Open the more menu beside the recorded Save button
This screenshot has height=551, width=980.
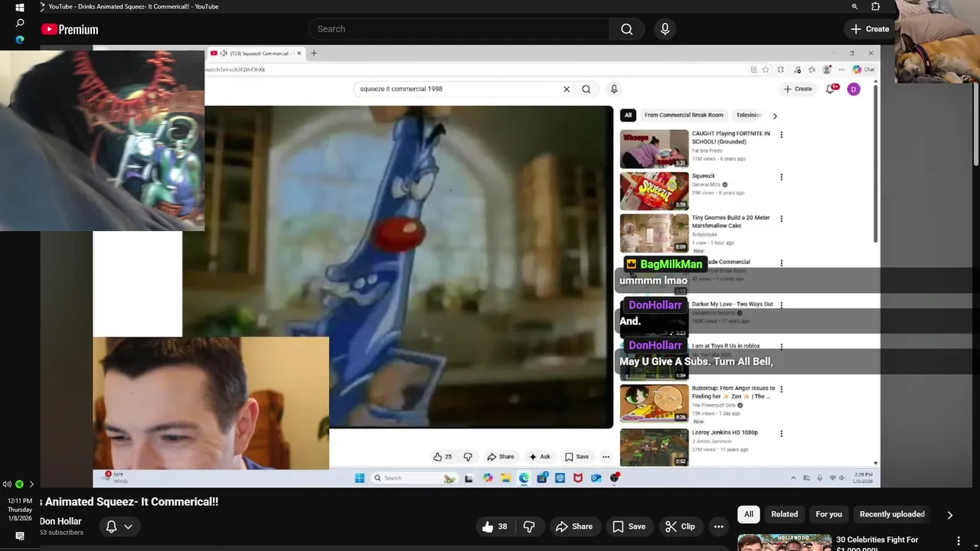coord(606,457)
